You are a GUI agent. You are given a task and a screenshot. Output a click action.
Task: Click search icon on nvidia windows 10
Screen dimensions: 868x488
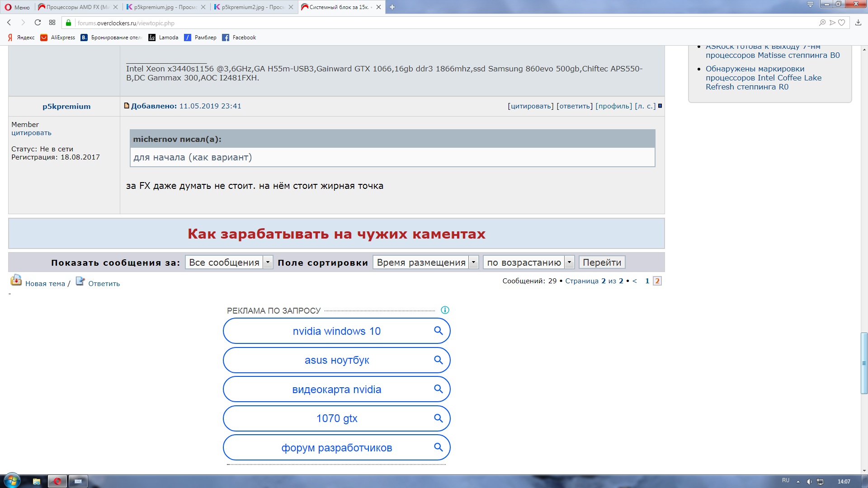tap(438, 331)
